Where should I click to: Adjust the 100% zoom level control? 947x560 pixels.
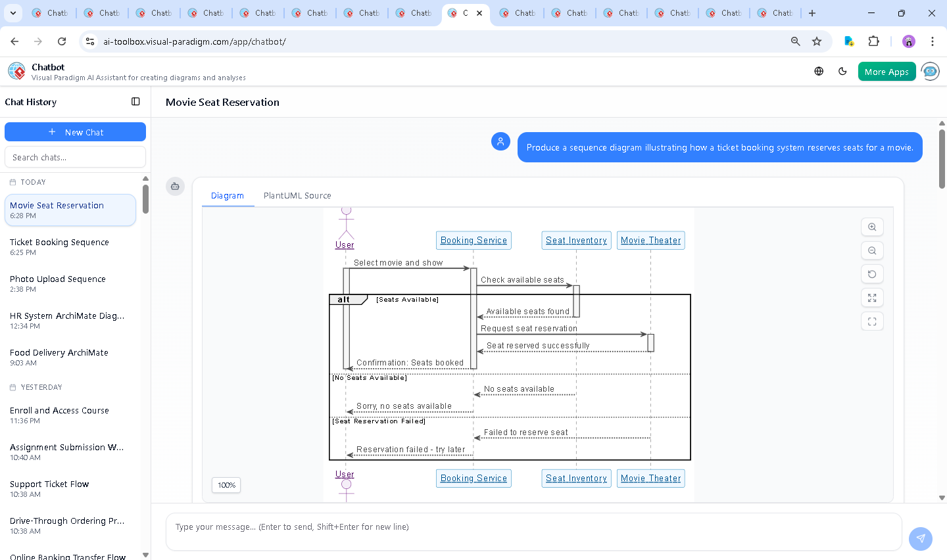pyautogui.click(x=226, y=485)
